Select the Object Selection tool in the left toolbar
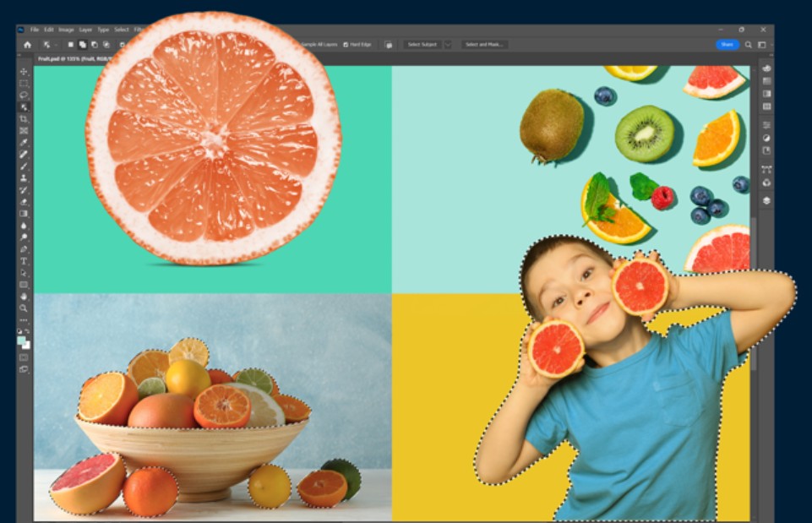 pyautogui.click(x=24, y=107)
